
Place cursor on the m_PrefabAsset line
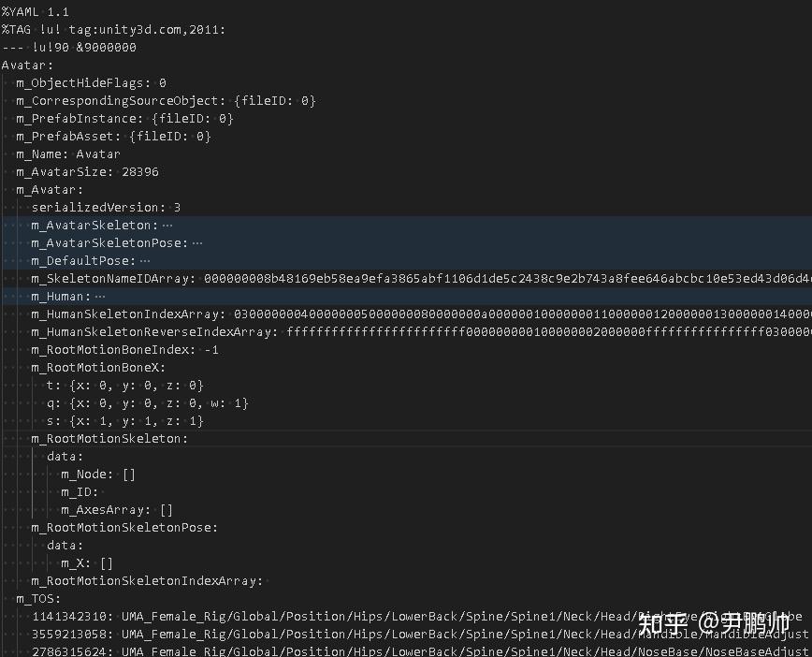(x=113, y=137)
